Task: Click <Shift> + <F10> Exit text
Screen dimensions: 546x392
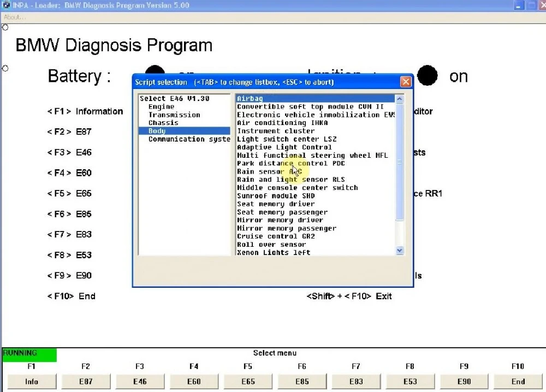Action: 349,296
